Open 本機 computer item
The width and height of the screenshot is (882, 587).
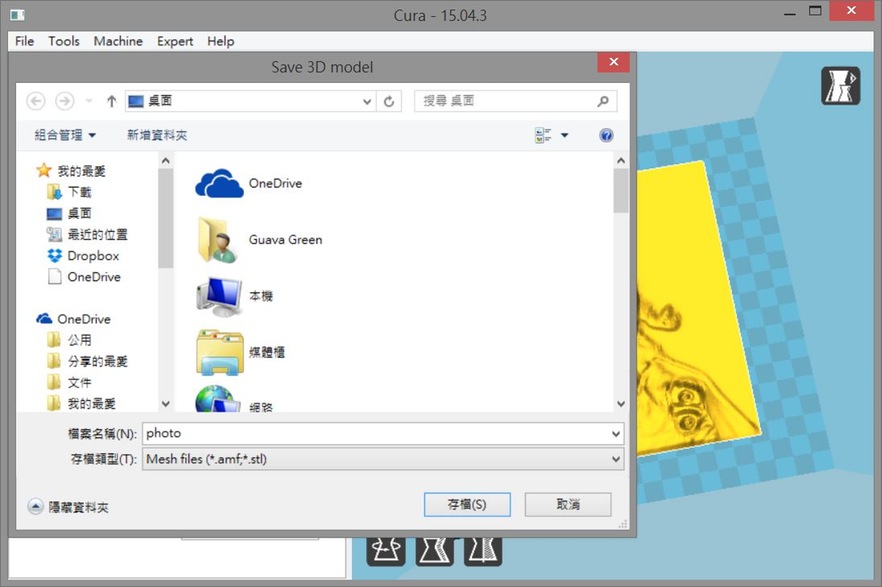235,296
